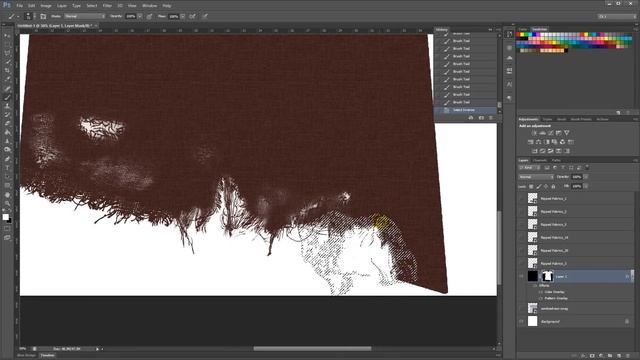640x360 pixels.
Task: Select the Move tool
Action: pos(7,36)
